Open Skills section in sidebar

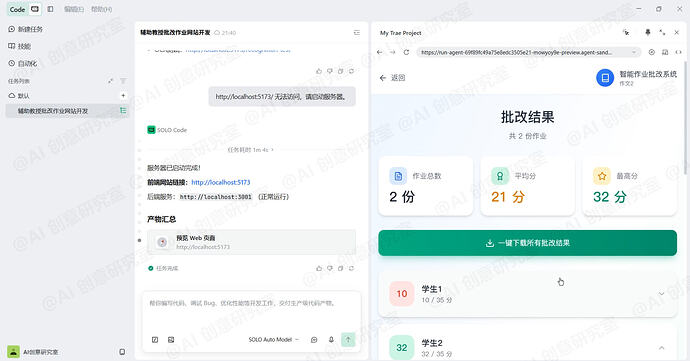coord(19,46)
